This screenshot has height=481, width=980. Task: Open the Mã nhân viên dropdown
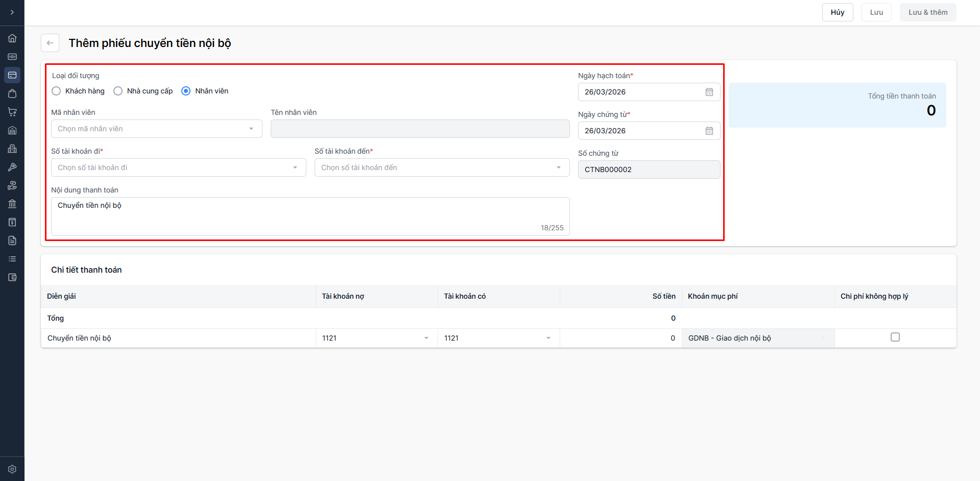(x=156, y=129)
